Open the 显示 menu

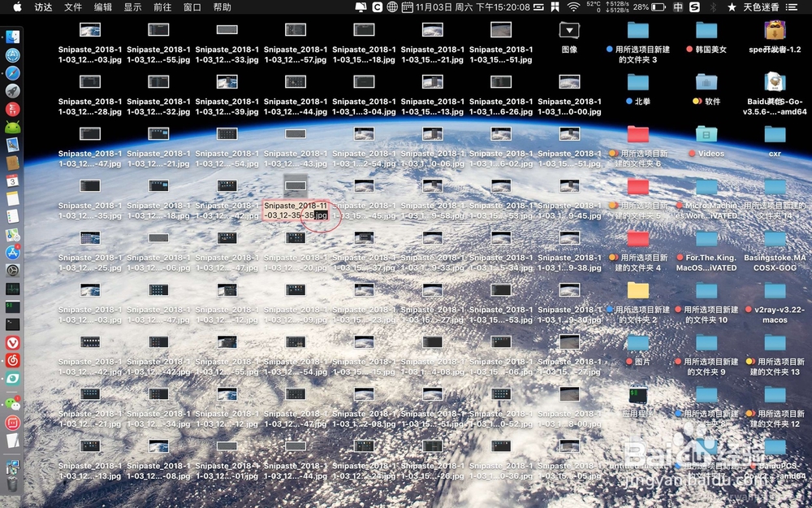(x=132, y=7)
